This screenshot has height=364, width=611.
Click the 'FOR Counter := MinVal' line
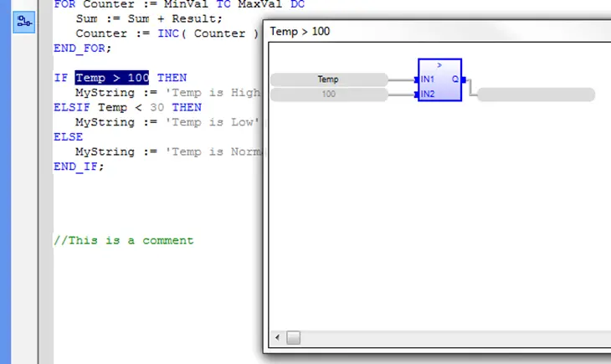click(x=179, y=4)
